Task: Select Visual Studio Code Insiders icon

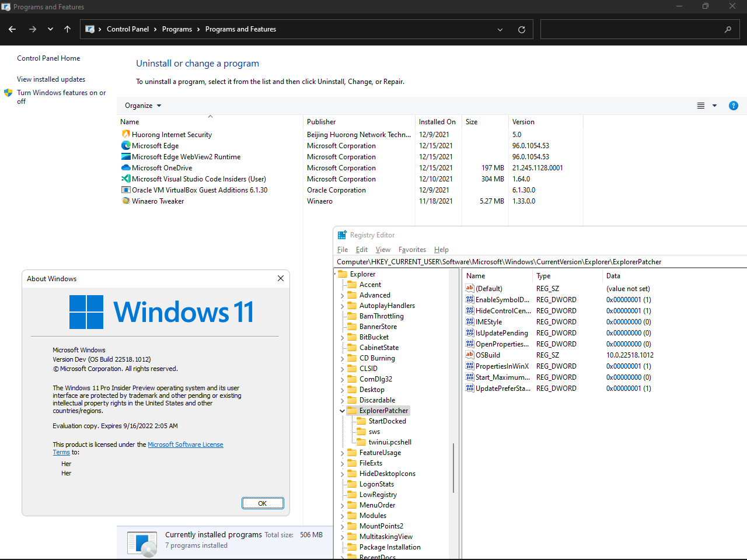Action: click(x=125, y=179)
